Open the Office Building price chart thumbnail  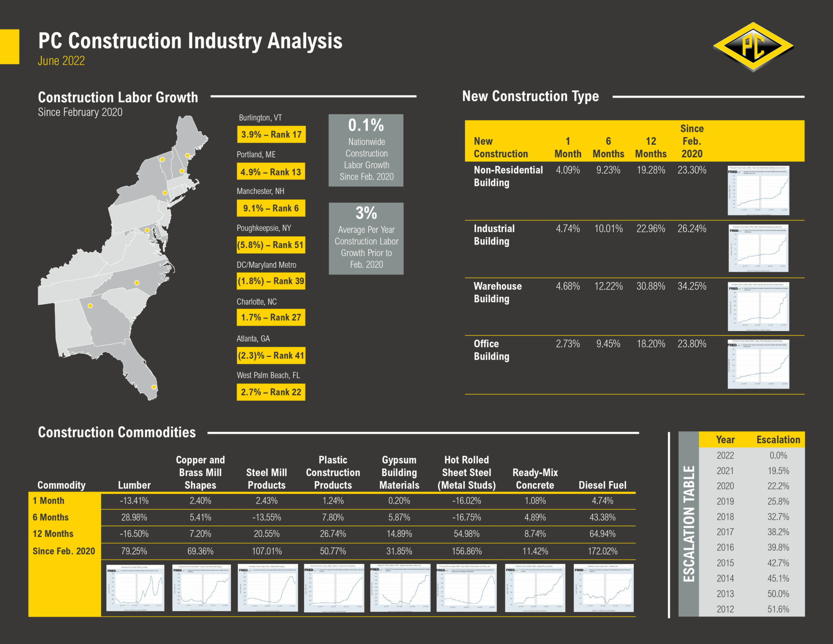coord(759,365)
